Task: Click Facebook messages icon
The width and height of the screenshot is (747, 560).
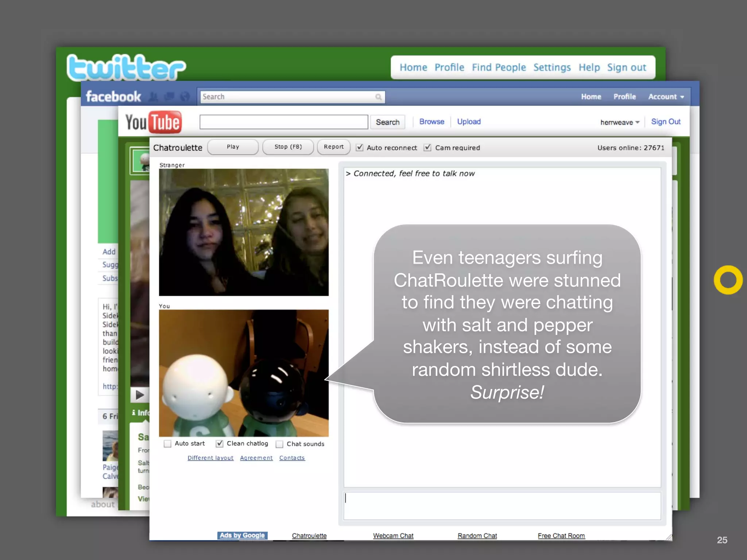Action: coord(169,97)
